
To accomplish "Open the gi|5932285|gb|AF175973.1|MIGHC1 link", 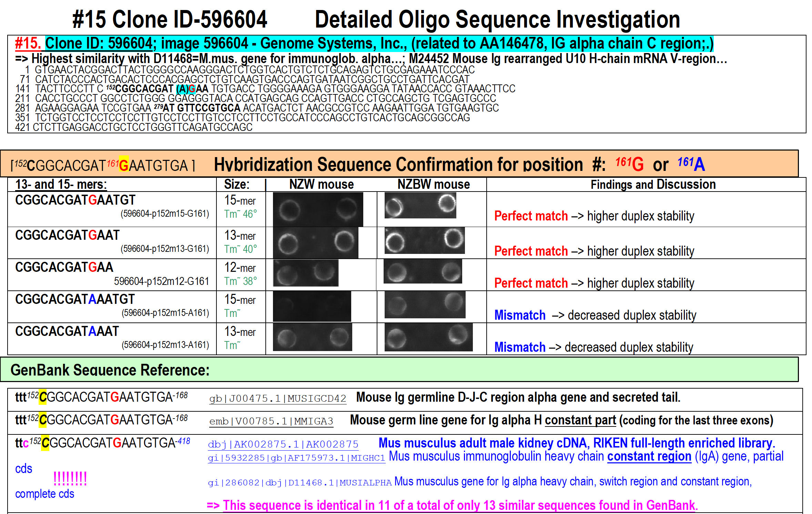I will tap(296, 458).
